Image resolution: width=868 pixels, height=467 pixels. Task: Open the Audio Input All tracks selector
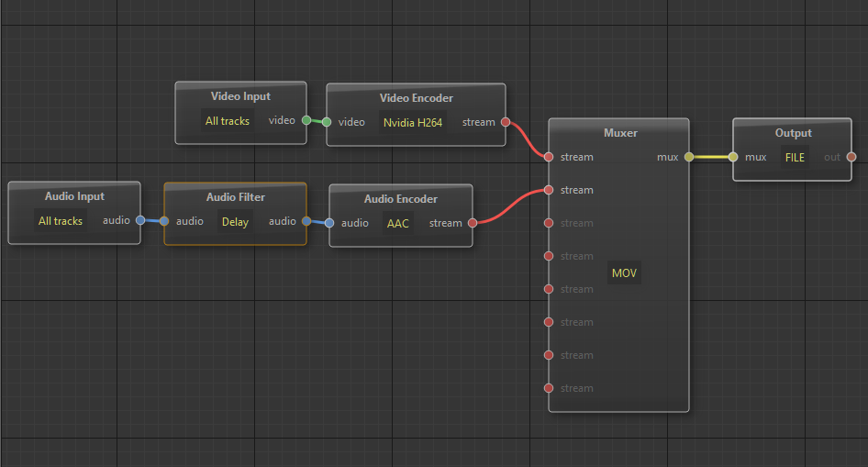[x=61, y=220]
